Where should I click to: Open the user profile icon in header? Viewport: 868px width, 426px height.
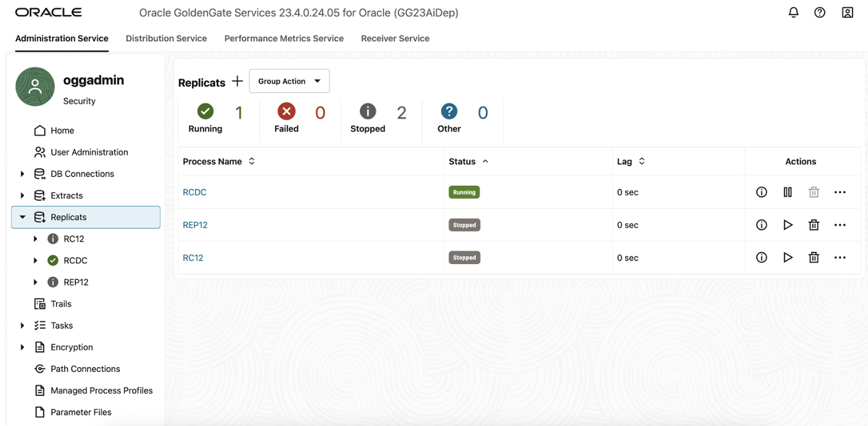point(847,13)
